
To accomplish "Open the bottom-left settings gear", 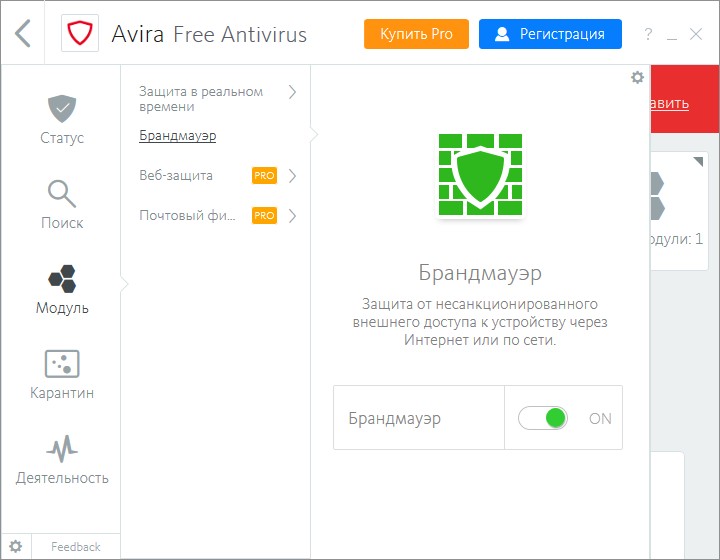I will [16, 546].
